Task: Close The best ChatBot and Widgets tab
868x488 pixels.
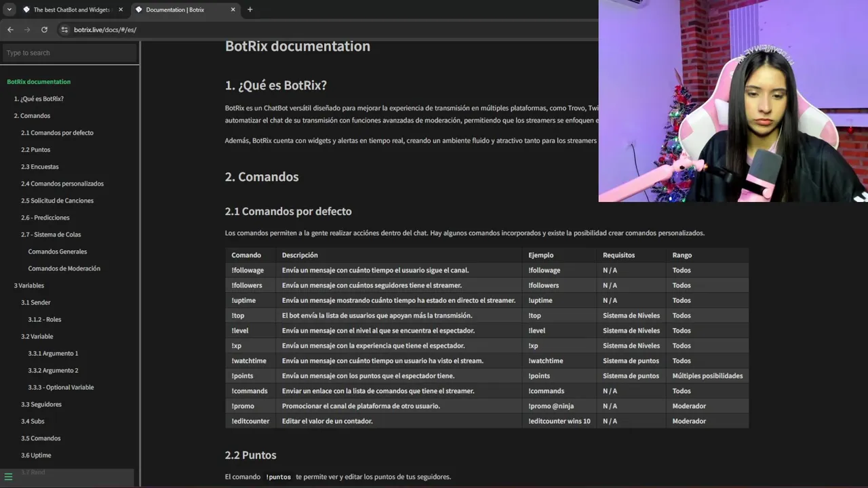Action: (120, 9)
